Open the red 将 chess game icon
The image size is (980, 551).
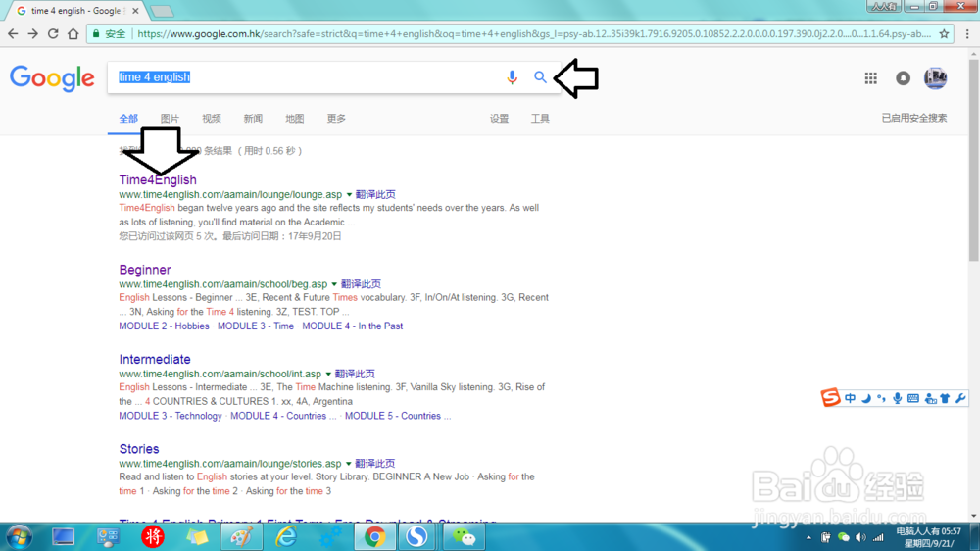pos(153,536)
